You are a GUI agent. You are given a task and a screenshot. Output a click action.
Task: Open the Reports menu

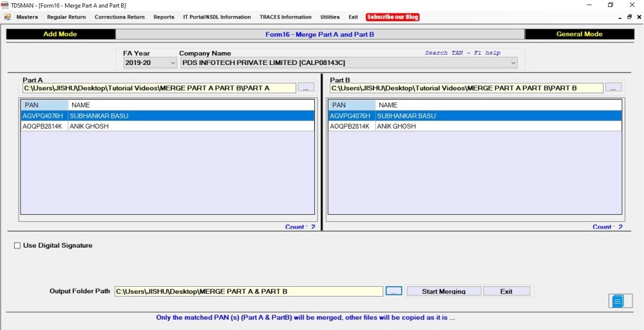[164, 17]
